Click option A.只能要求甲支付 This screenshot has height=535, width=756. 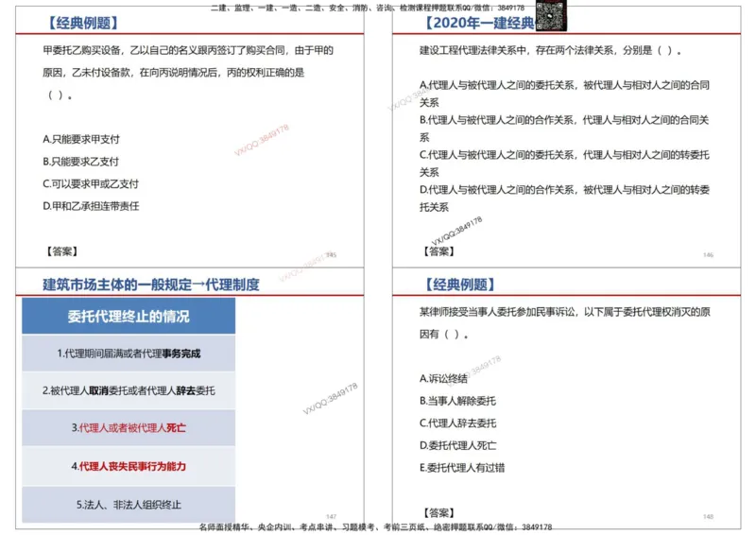tap(81, 139)
